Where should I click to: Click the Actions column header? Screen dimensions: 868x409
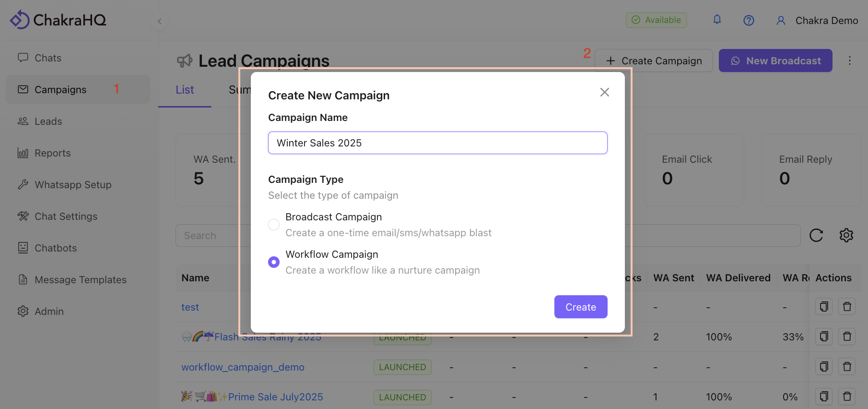click(x=833, y=278)
